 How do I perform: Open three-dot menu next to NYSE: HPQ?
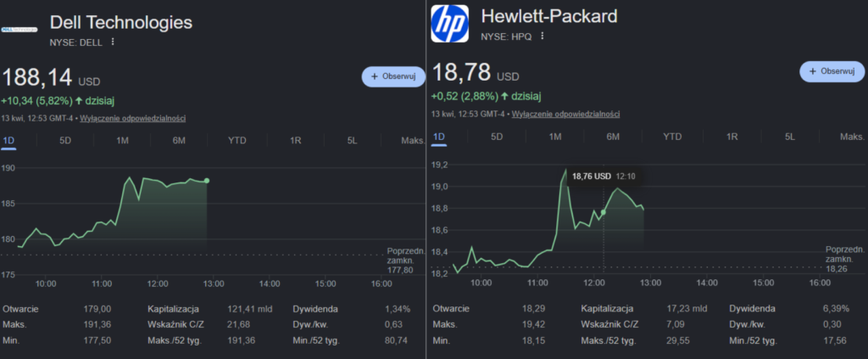click(x=542, y=36)
